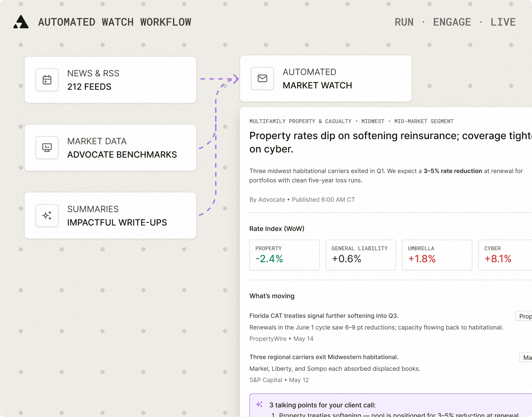The image size is (532, 417).
Task: Click the Property -2.4% rate tile
Action: coord(284,255)
